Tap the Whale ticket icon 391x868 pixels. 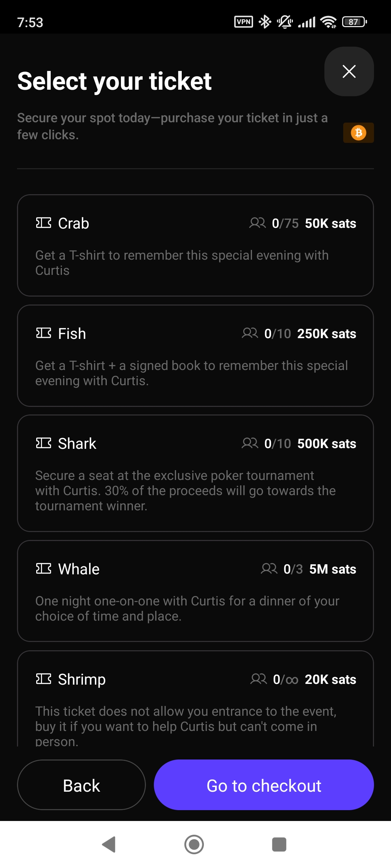(43, 569)
